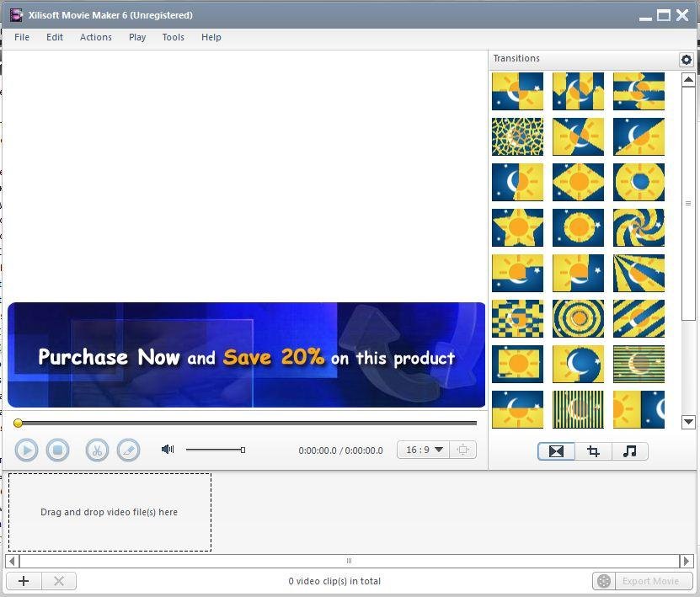Click the volume slider track

[x=215, y=450]
